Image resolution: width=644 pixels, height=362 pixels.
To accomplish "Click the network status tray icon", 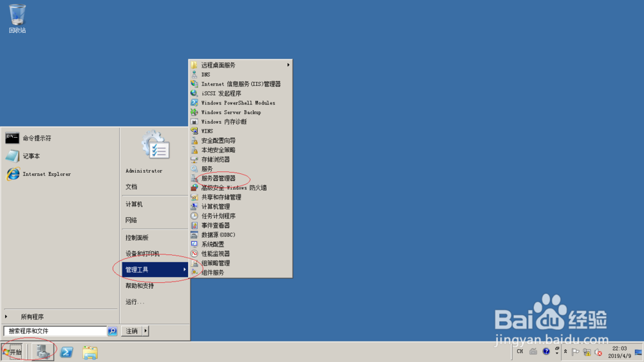I will pyautogui.click(x=587, y=352).
